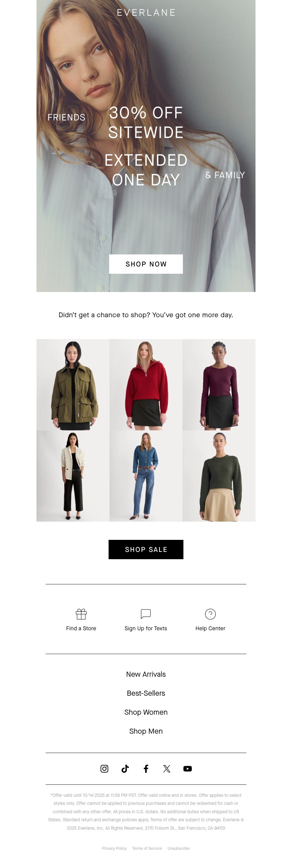
Task: Click the EVERLANE logo at top
Action: coord(146,13)
